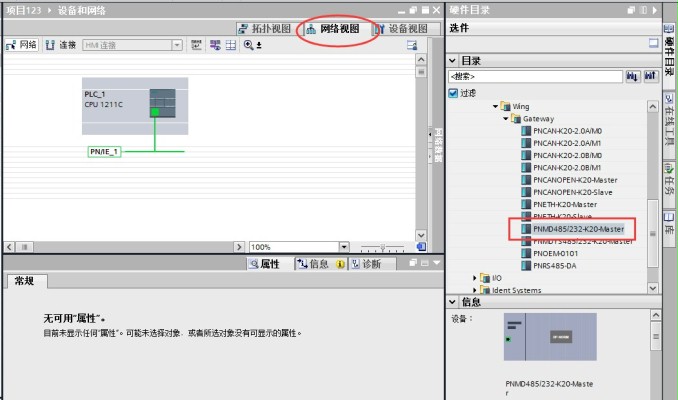Expand the Ident Systems folder in catalog
The height and width of the screenshot is (400, 678).
coord(475,290)
